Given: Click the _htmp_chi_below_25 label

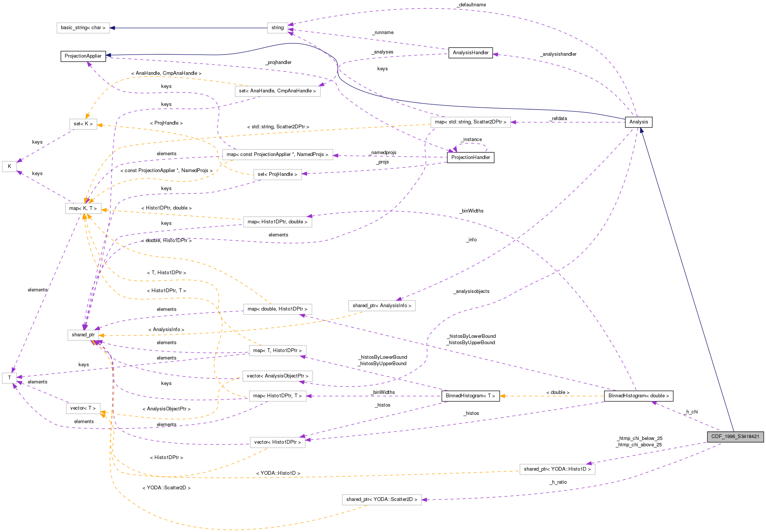Looking at the screenshot, I should [639, 438].
